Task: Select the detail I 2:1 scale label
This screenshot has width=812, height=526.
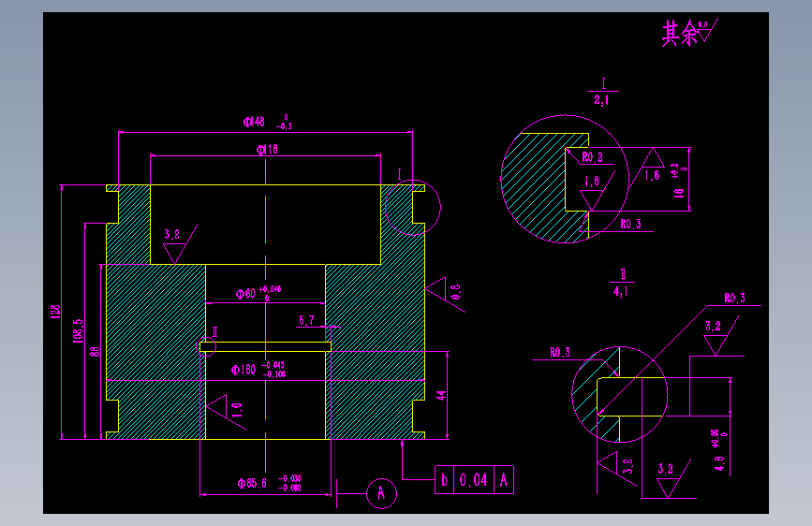Action: tap(602, 92)
